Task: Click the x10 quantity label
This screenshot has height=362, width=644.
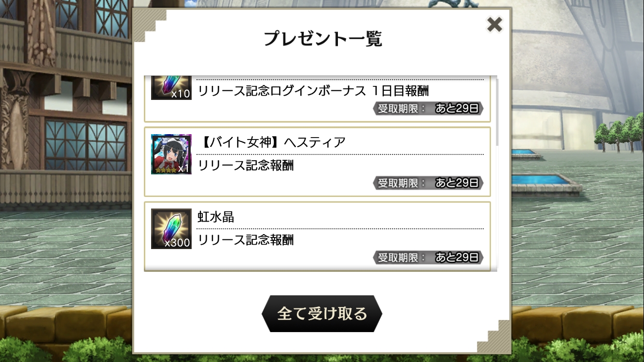Action: coord(181,94)
